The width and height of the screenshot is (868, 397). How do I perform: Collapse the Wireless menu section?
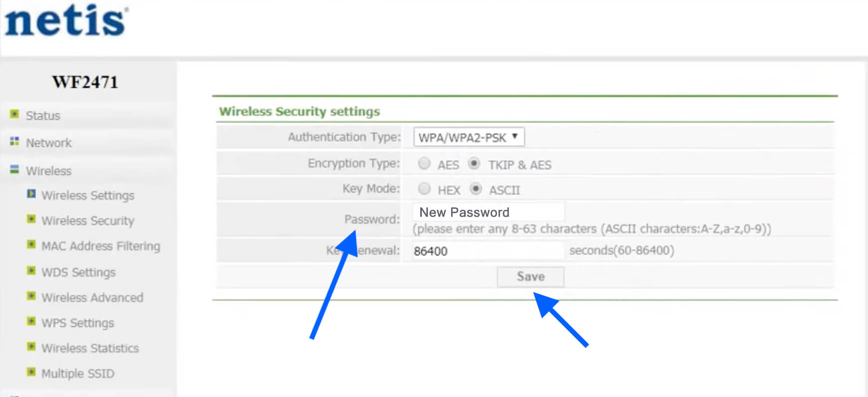click(x=48, y=171)
